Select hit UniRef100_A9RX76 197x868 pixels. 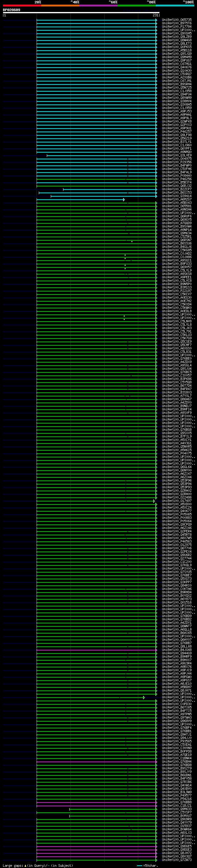177,667
